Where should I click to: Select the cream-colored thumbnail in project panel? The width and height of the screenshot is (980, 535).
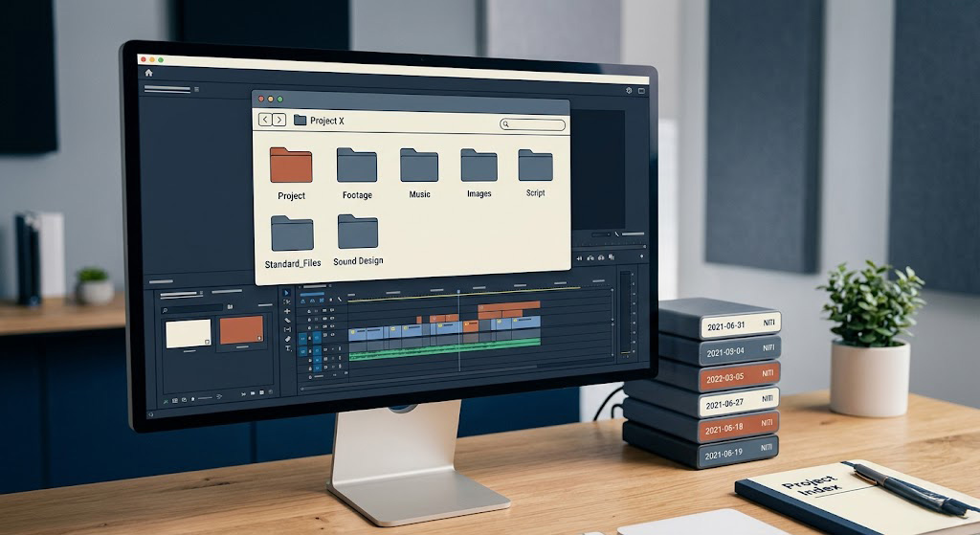pyautogui.click(x=189, y=334)
